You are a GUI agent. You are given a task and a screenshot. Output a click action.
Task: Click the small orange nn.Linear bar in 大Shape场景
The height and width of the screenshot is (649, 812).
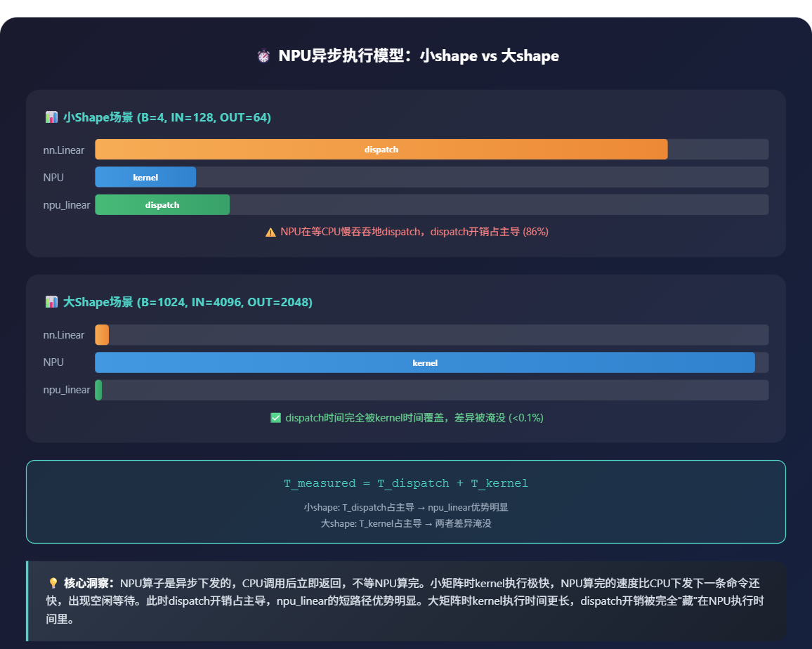pyautogui.click(x=102, y=334)
